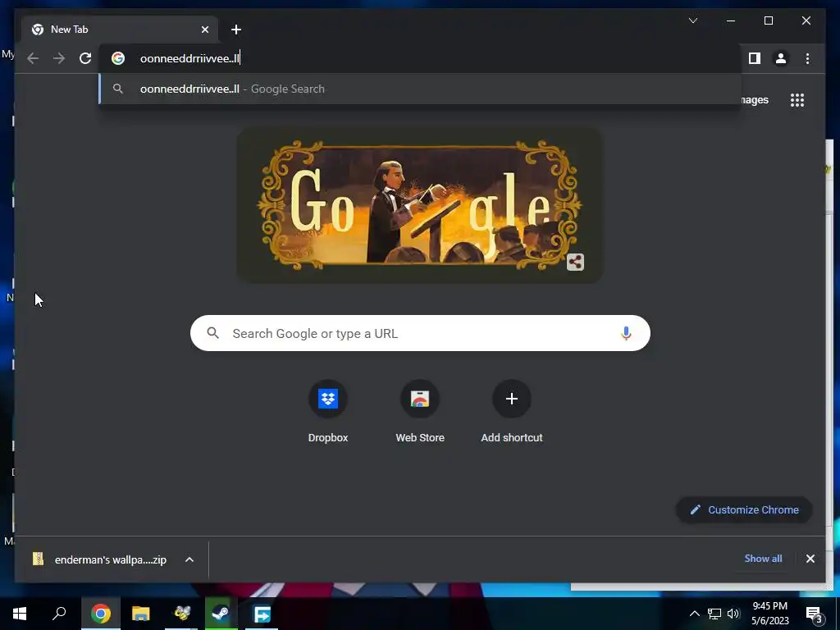Screen dimensions: 840x630
Task: Click Customize Chrome button
Action: click(x=744, y=510)
